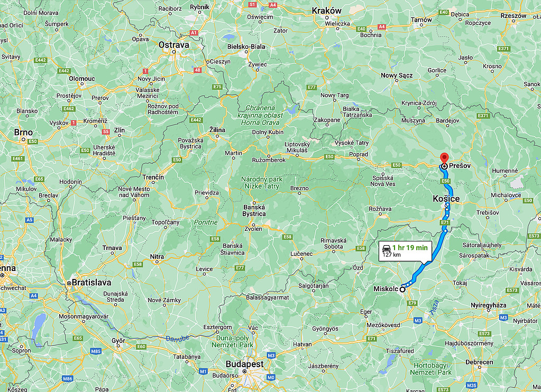This screenshot has width=541, height=392.
Task: Click the E50 shield below Prešov
Action: 445,181
